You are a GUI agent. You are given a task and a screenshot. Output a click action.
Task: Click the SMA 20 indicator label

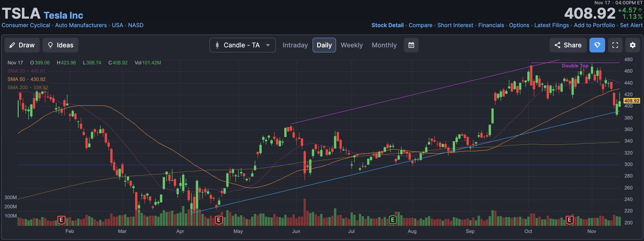16,71
